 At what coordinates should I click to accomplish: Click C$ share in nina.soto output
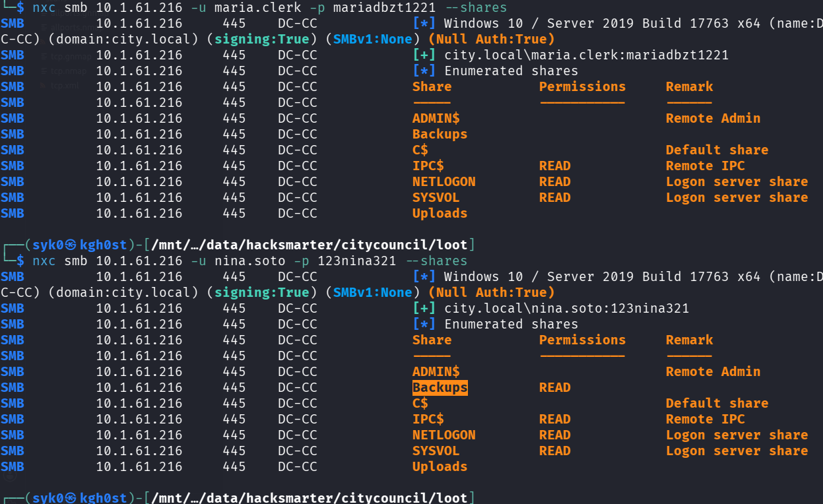click(x=420, y=403)
